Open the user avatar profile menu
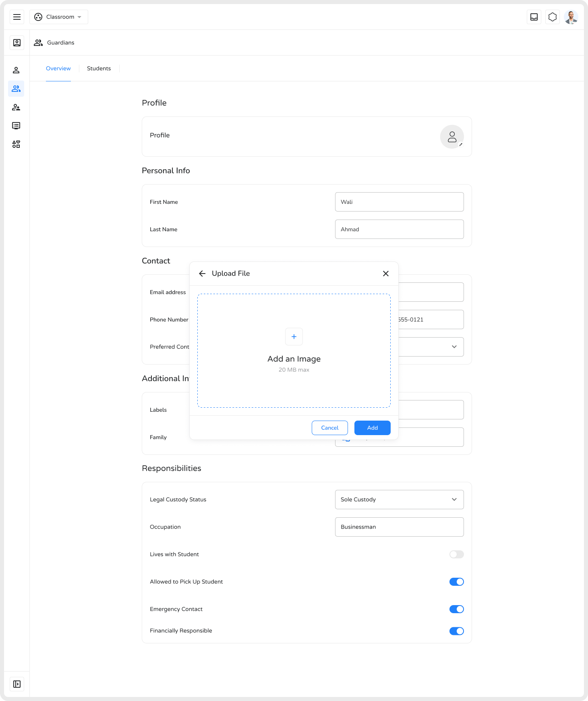This screenshot has height=701, width=588. point(571,17)
